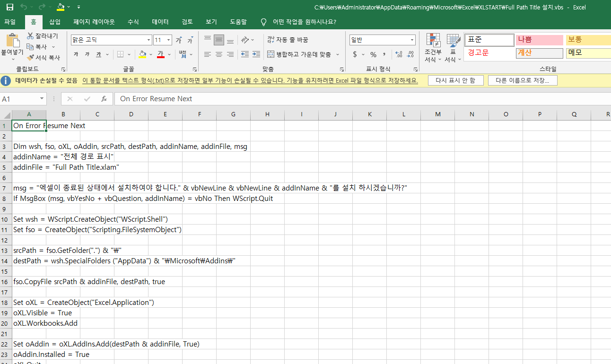Apply comma style
Image resolution: width=611 pixels, height=364 pixels.
pyautogui.click(x=384, y=54)
